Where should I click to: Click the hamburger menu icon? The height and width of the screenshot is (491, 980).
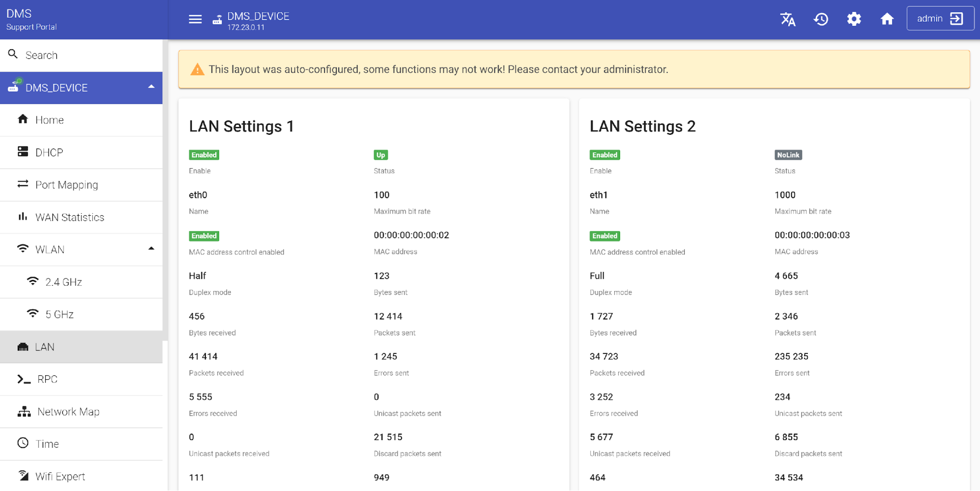pyautogui.click(x=195, y=19)
